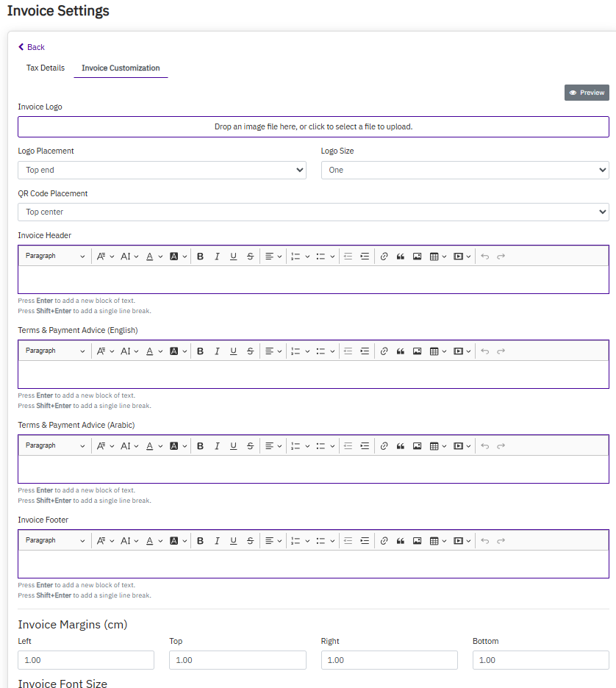Screen dimensions: 616x688
Task: Underline text in Terms (Arabic) editor
Action: click(234, 446)
